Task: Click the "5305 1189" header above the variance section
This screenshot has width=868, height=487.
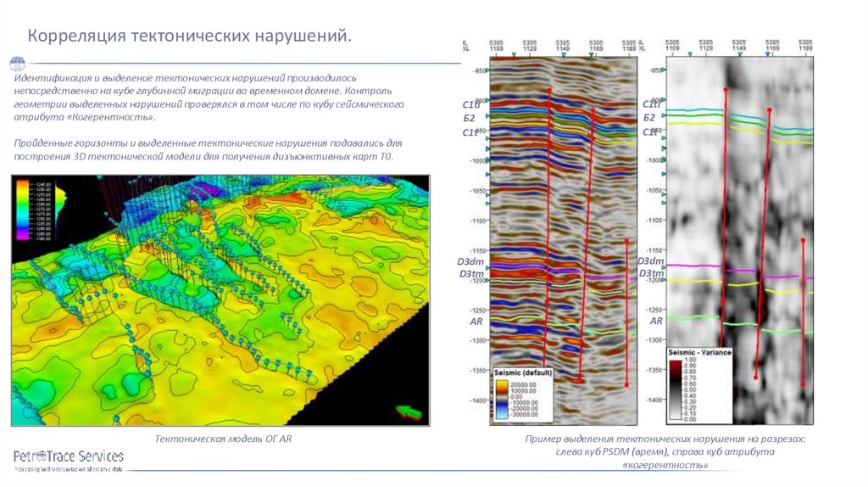Action: pyautogui.click(x=805, y=46)
